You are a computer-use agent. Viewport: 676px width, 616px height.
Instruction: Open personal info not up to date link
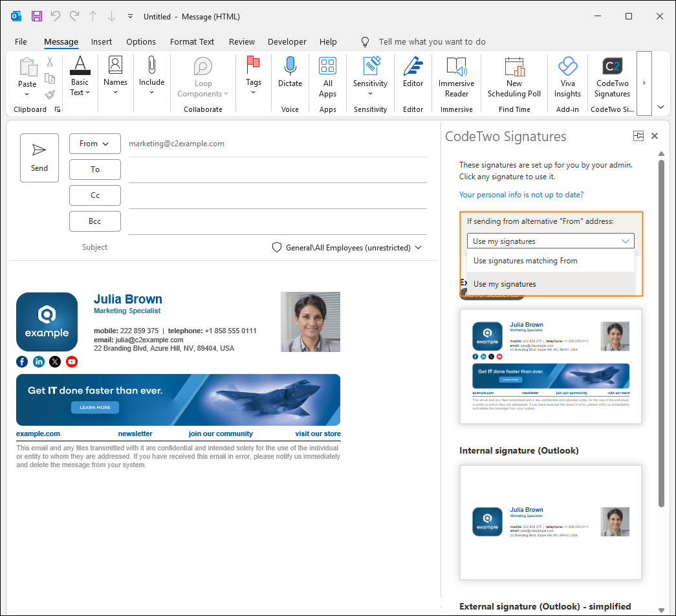[x=521, y=195]
